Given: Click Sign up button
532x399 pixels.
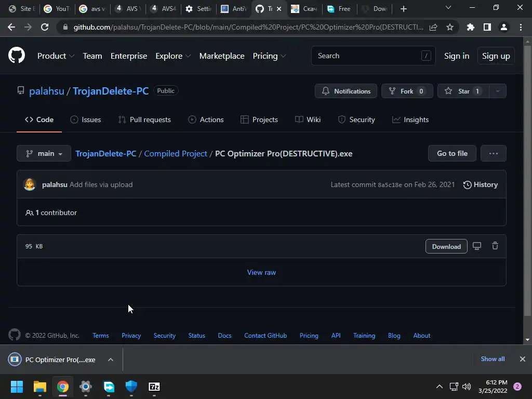Looking at the screenshot, I should tap(496, 56).
